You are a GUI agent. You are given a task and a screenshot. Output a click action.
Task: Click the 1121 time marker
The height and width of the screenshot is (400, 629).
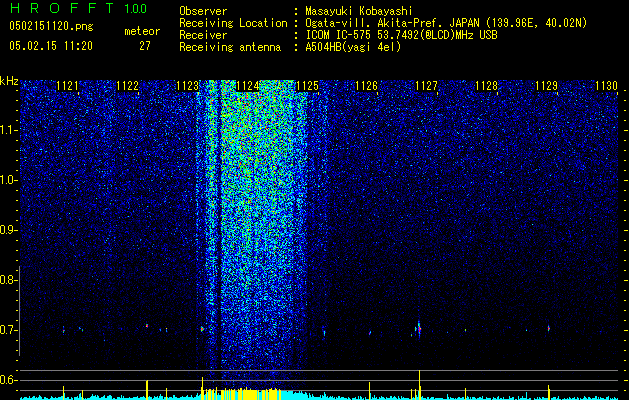click(67, 86)
